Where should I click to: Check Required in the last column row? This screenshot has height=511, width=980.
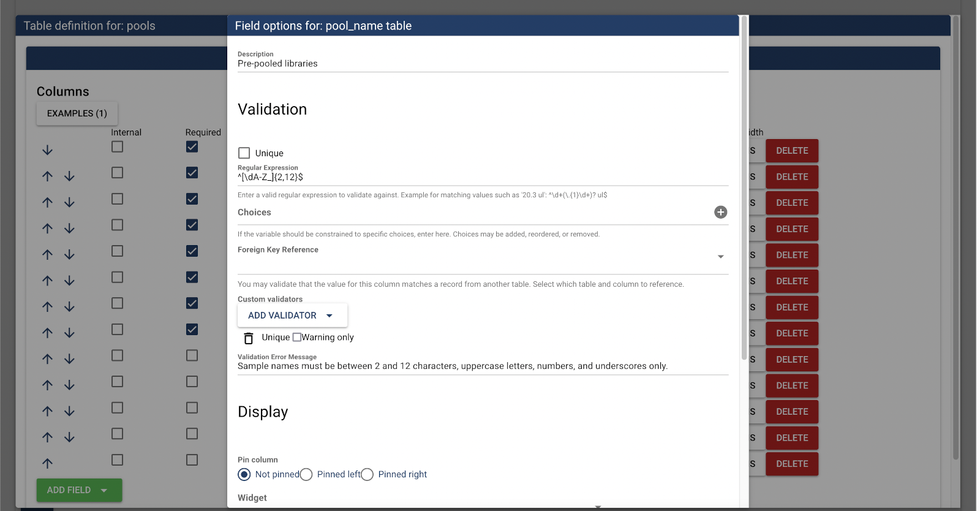pos(192,460)
